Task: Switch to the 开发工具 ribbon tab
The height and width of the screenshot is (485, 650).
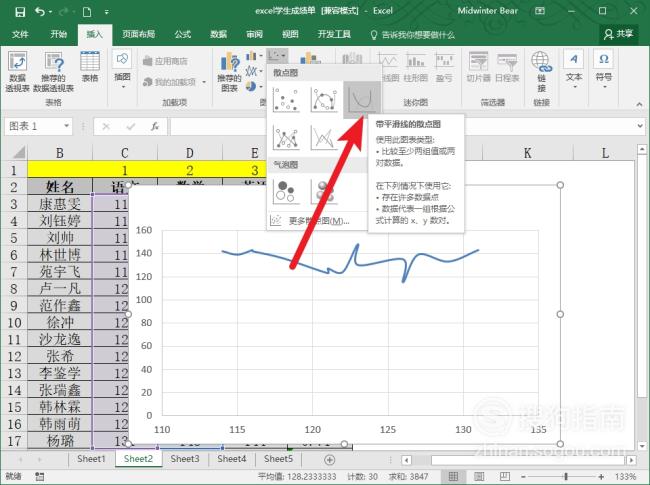Action: 334,34
